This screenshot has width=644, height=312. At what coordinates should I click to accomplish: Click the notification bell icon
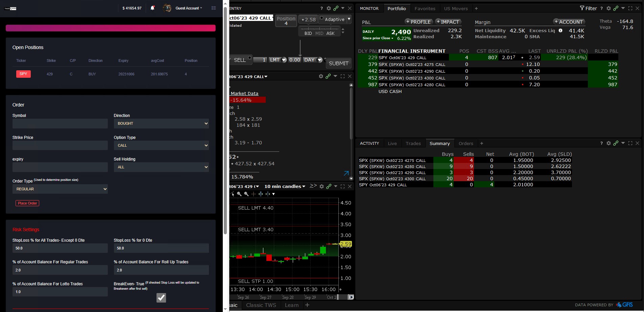click(152, 8)
